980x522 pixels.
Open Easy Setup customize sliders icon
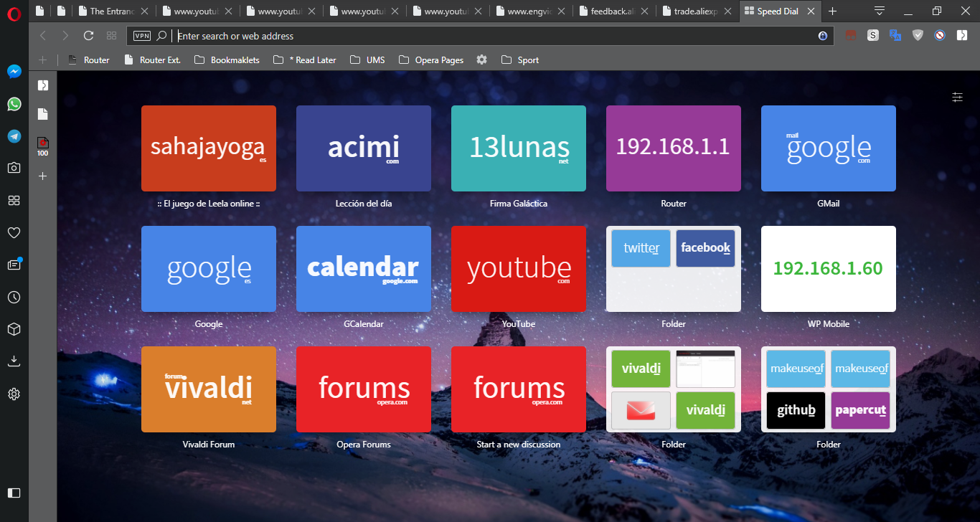(957, 97)
